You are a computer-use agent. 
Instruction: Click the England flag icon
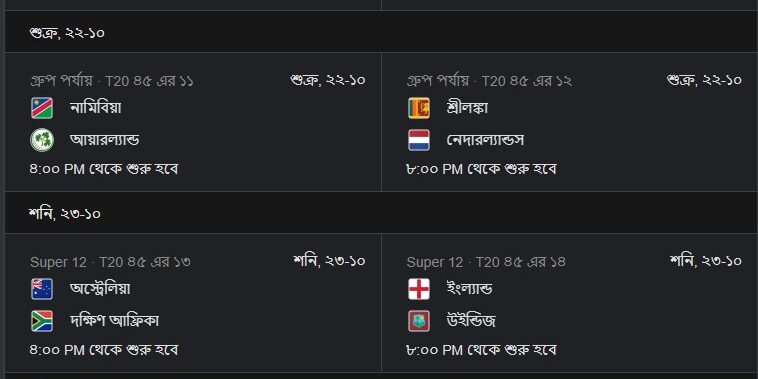[x=419, y=289]
